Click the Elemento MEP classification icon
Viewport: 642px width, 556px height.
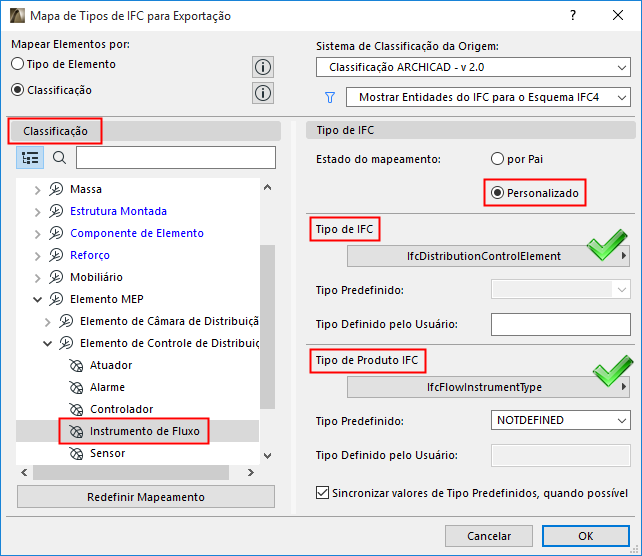click(x=56, y=299)
